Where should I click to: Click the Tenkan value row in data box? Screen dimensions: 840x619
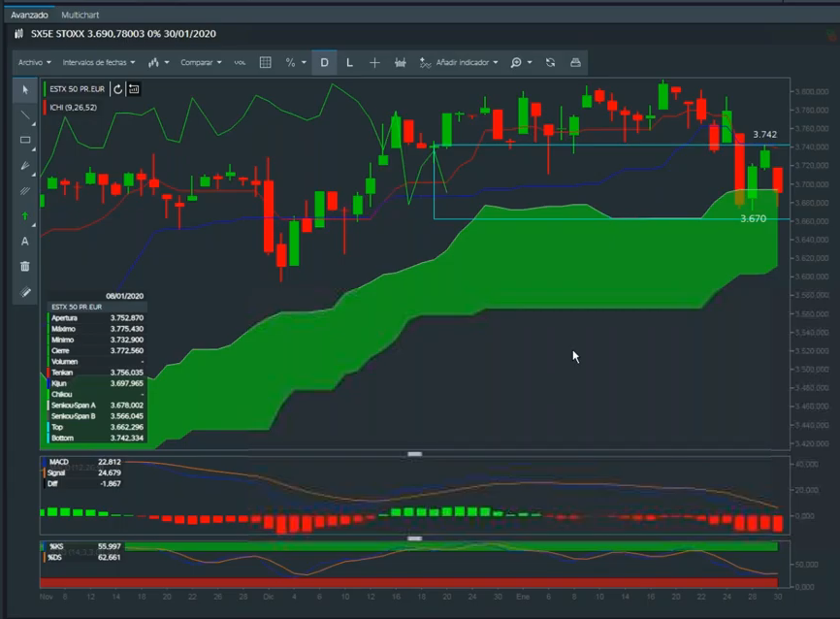click(x=97, y=373)
